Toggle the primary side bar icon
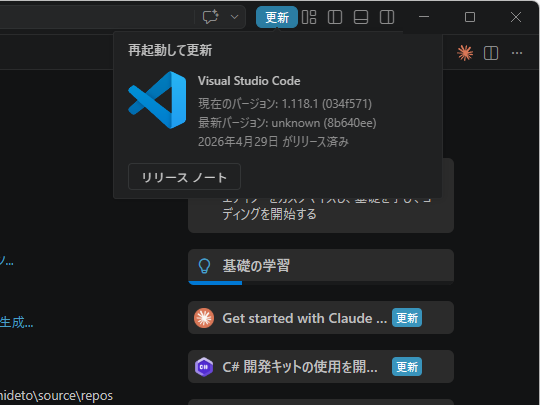 [x=335, y=17]
